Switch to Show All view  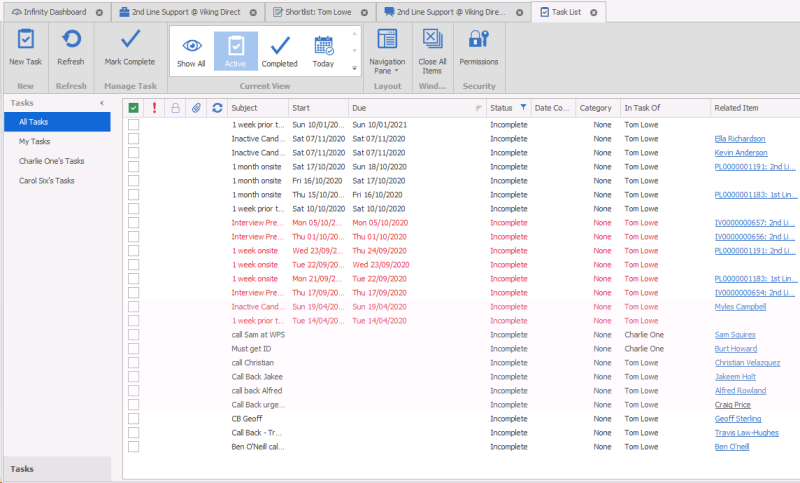(191, 49)
